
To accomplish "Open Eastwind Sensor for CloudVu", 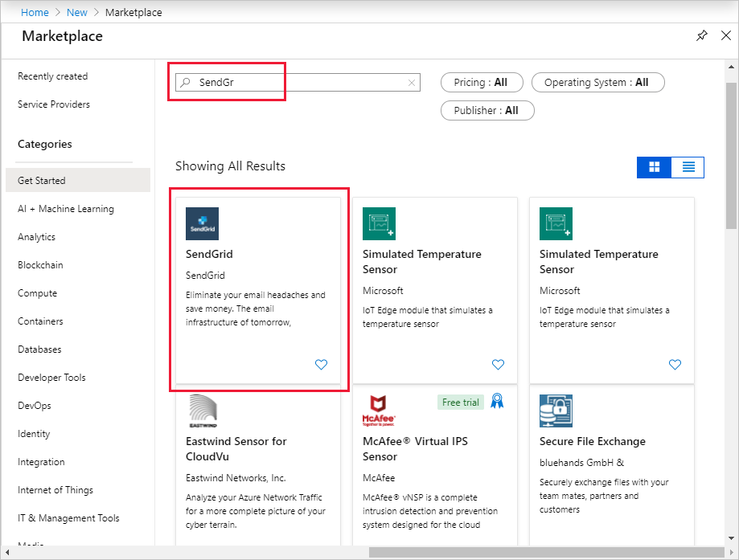I will click(236, 449).
